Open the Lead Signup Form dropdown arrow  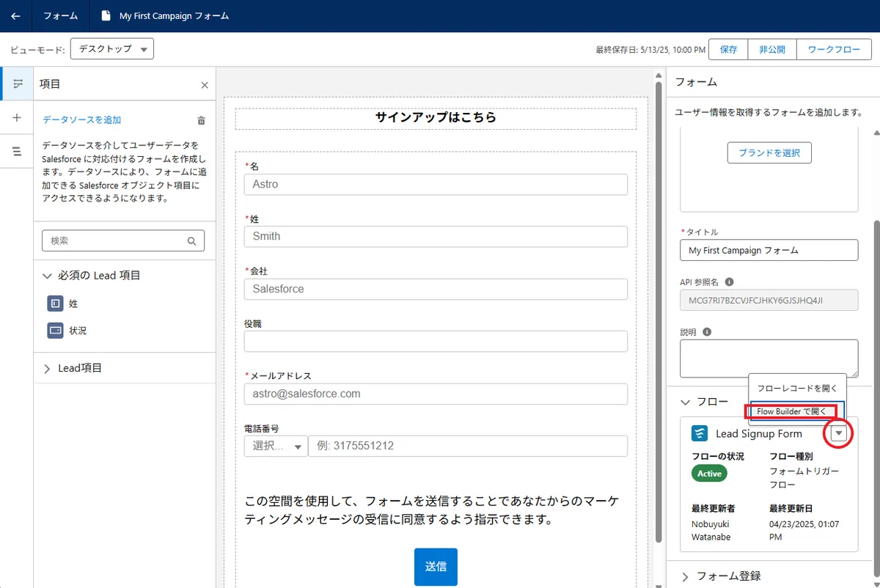click(x=839, y=433)
